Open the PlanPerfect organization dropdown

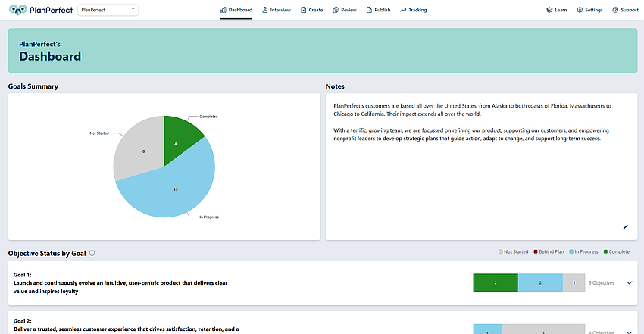click(108, 10)
